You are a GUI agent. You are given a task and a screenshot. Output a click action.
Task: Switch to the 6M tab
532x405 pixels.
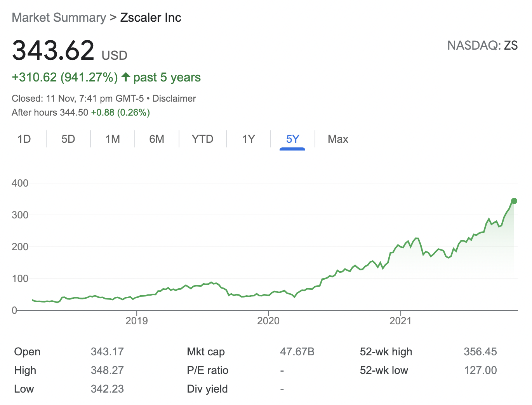tap(157, 139)
